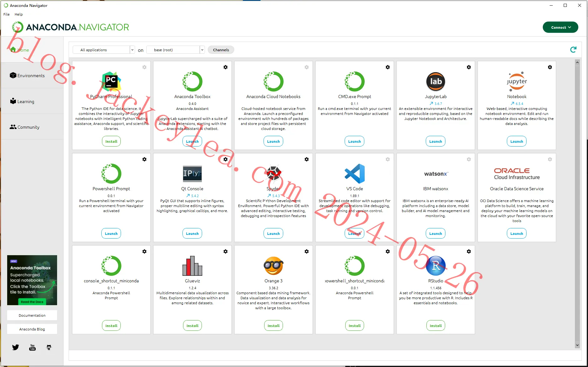Image resolution: width=588 pixels, height=367 pixels.
Task: Open gear options for Jupyter Notebook tile
Action: 550,67
